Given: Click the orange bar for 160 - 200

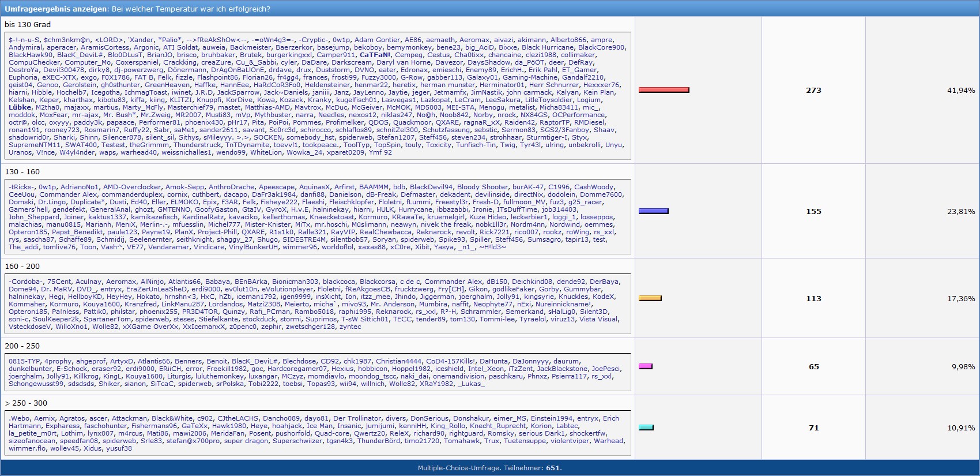Looking at the screenshot, I should [x=650, y=298].
